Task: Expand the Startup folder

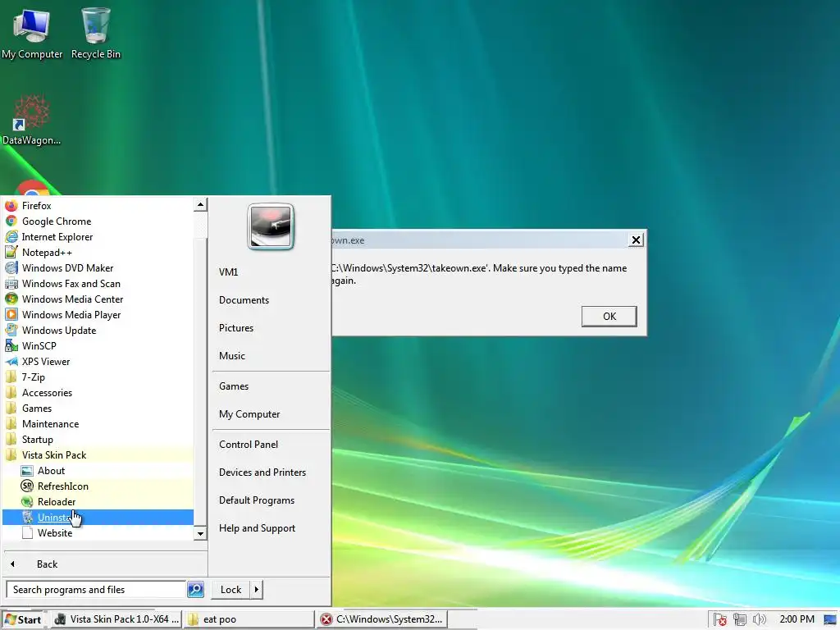Action: click(98, 439)
